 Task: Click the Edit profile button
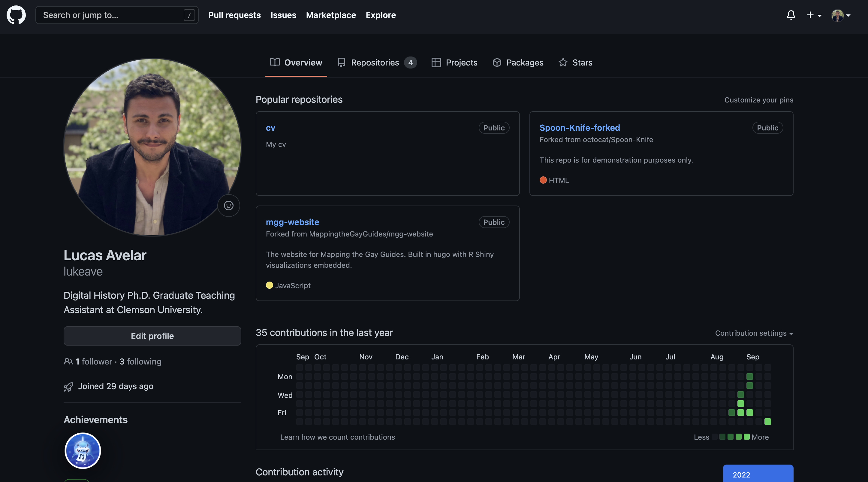click(152, 336)
